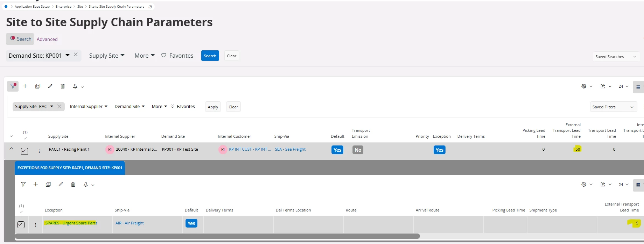Edit selected record in upper table
Viewport: 644px width, 244px height.
coord(50,86)
